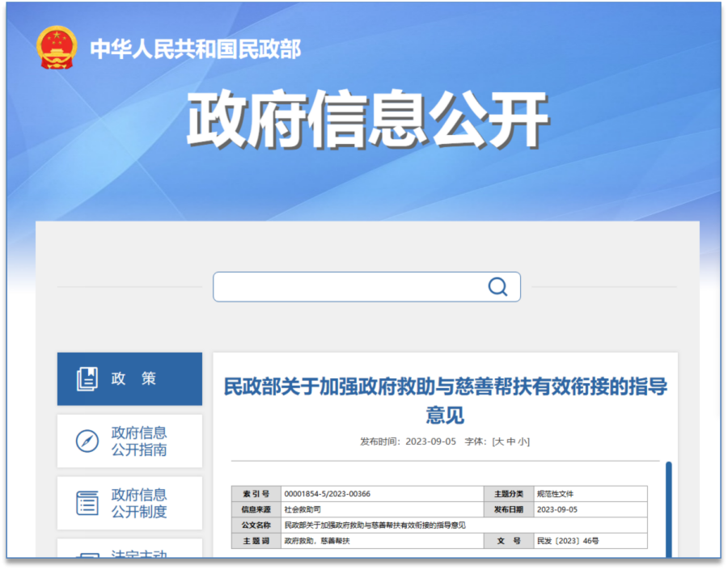Click the 信息来源 header cell

click(x=256, y=509)
